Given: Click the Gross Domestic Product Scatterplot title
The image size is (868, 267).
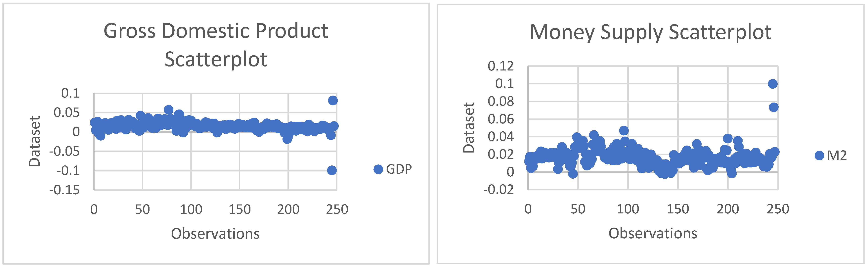Looking at the screenshot, I should [x=216, y=45].
